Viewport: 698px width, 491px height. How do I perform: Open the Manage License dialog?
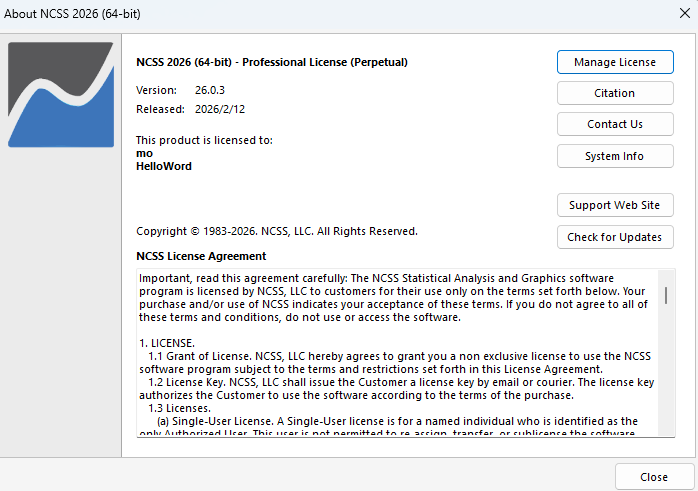[x=615, y=62]
